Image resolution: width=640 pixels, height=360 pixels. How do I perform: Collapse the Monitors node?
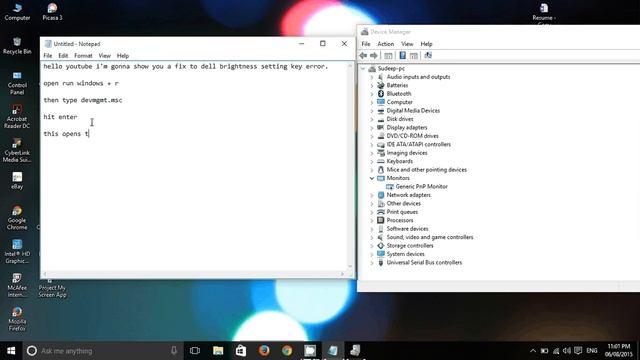(372, 178)
